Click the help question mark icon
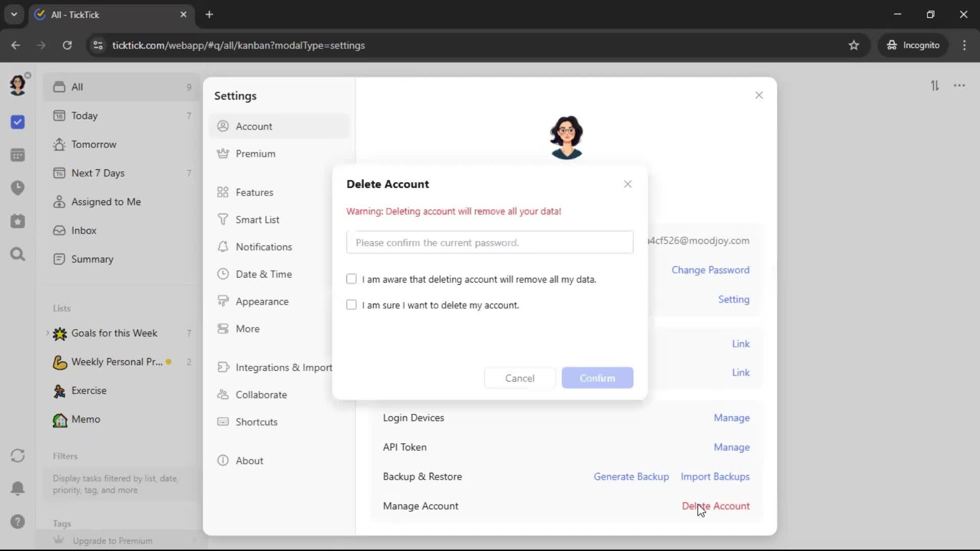 (18, 521)
